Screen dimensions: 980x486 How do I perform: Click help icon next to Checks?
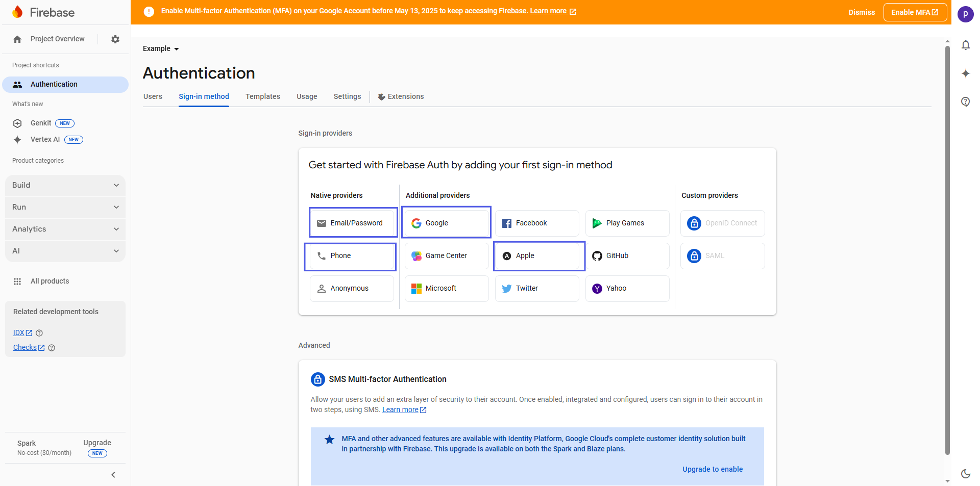[52, 348]
